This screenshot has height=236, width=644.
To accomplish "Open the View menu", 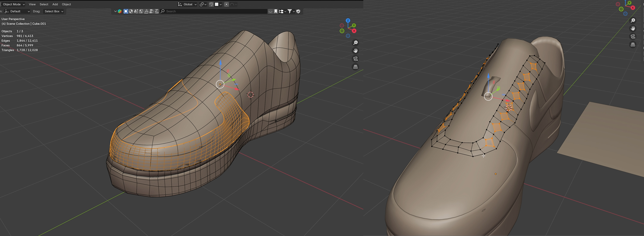I will pyautogui.click(x=32, y=4).
